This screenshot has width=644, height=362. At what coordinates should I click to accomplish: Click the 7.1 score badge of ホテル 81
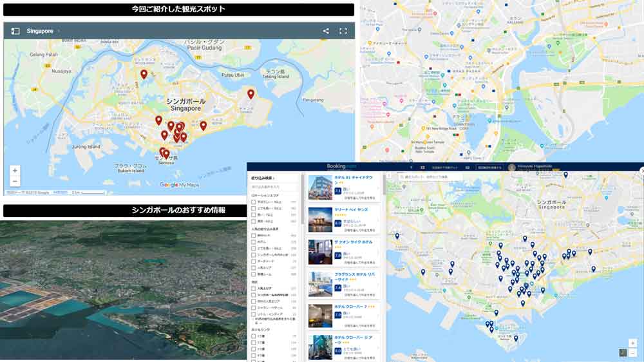click(x=337, y=191)
